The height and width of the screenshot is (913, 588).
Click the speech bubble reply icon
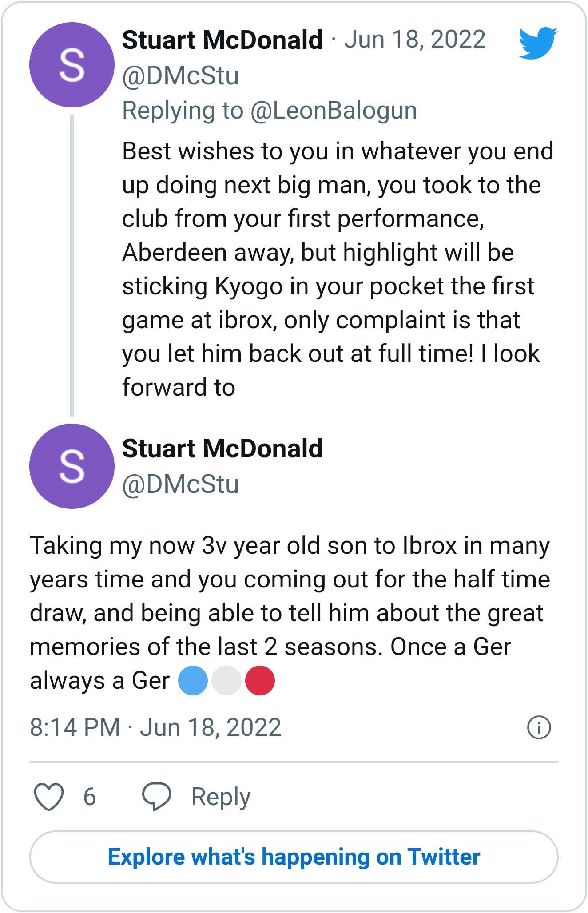point(156,797)
